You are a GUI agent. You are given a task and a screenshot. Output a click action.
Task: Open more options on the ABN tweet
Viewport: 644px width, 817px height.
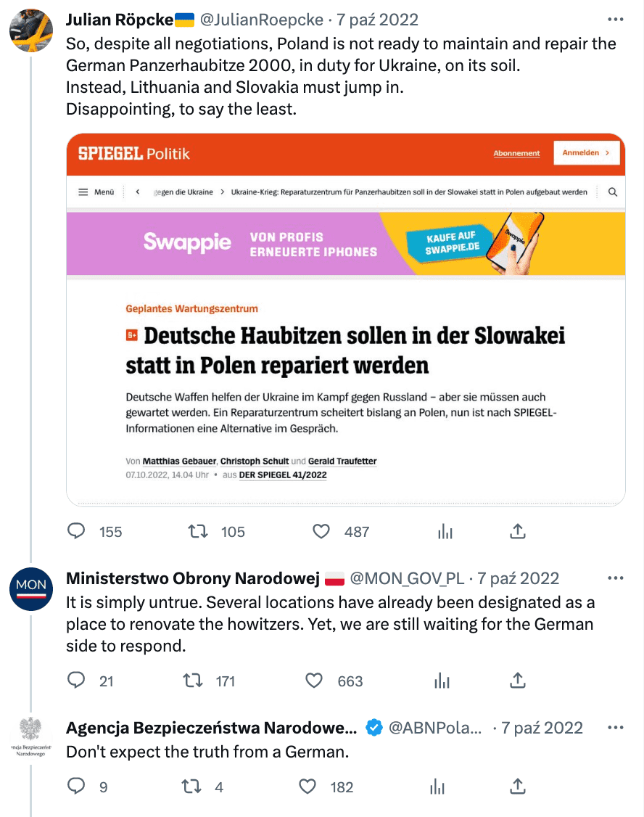(x=615, y=728)
